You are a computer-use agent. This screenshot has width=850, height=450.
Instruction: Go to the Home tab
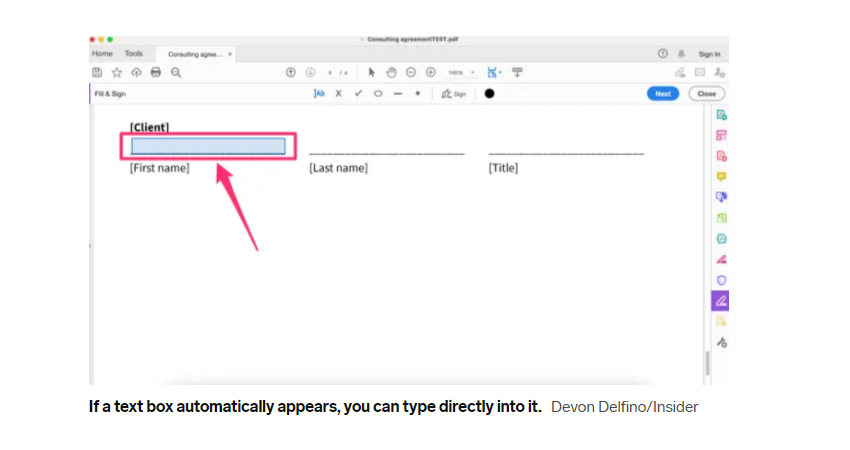pyautogui.click(x=102, y=54)
